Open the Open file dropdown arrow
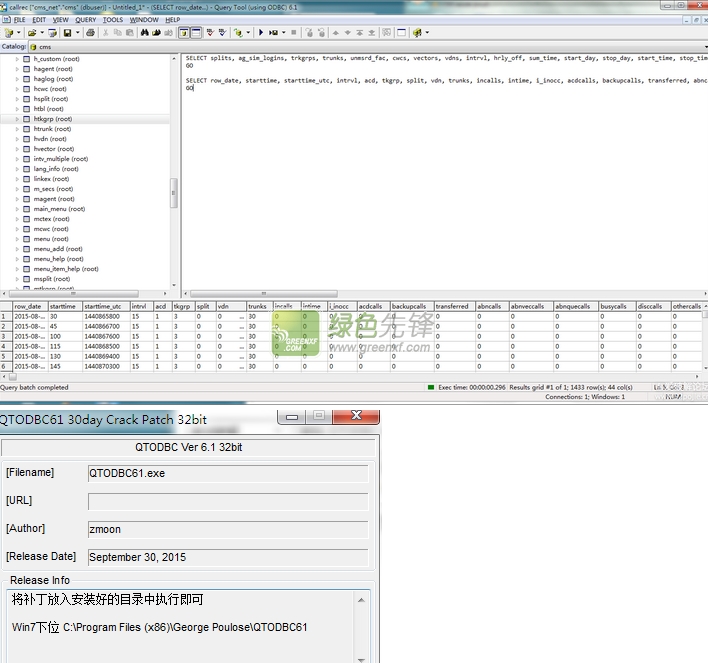This screenshot has width=708, height=663. coord(42,33)
